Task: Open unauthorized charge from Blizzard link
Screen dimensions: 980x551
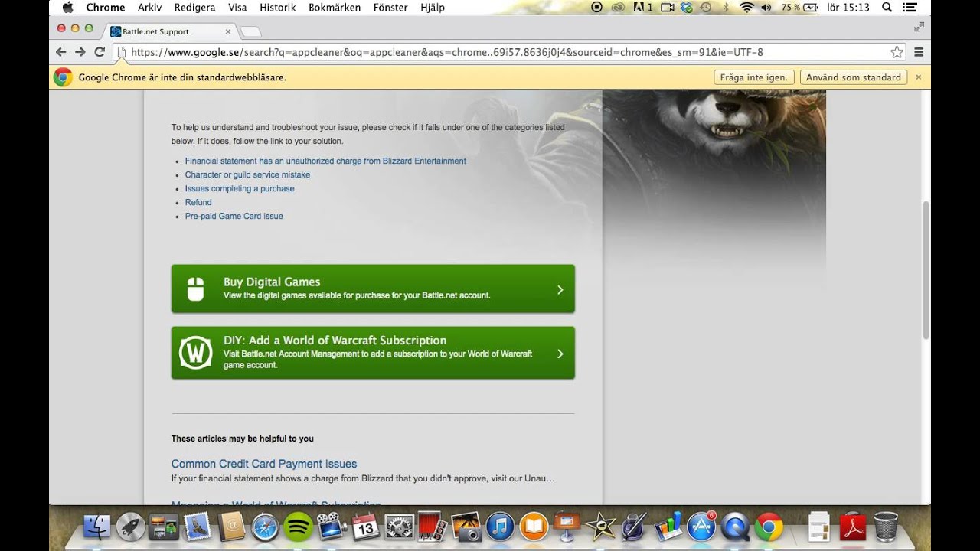Action: 325,161
